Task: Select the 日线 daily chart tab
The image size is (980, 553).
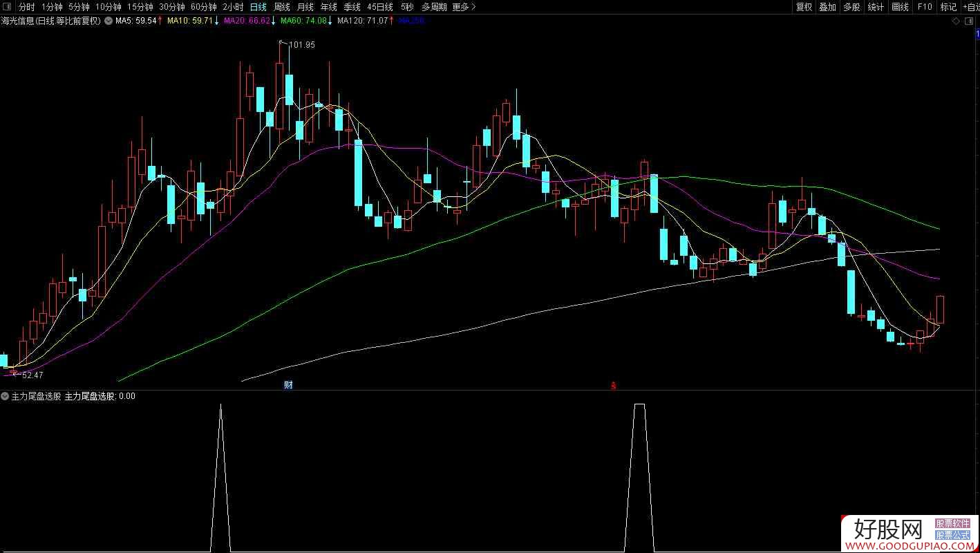Action: pos(258,7)
